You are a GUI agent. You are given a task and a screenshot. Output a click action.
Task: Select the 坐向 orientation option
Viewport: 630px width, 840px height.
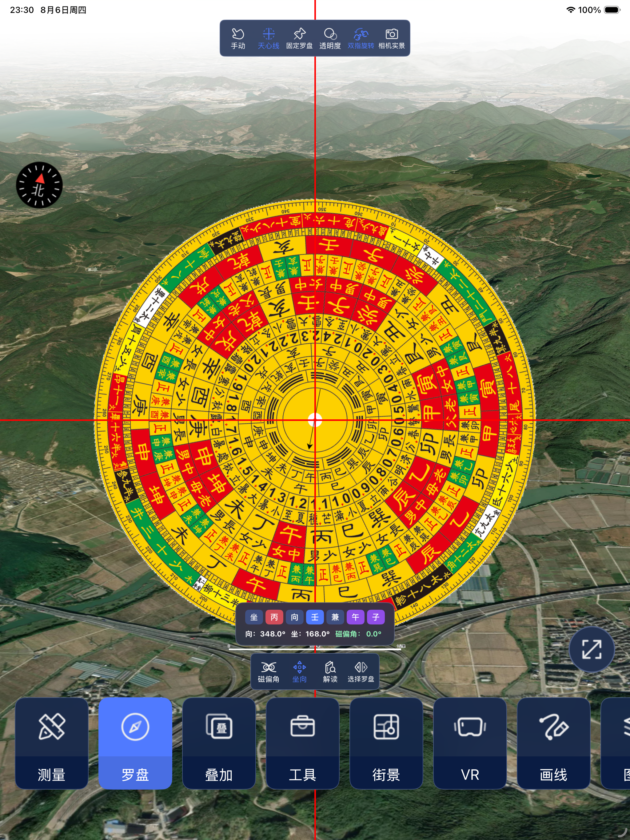pos(299,672)
